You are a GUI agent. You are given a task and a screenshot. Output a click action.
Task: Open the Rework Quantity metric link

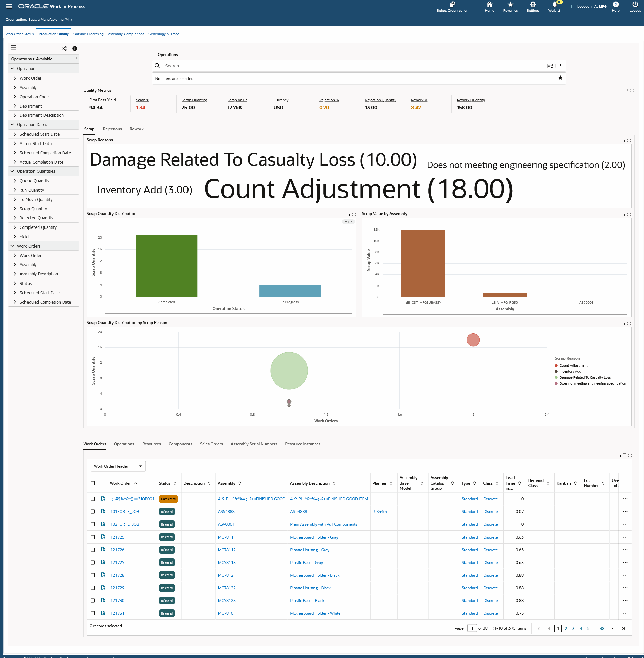tap(471, 100)
